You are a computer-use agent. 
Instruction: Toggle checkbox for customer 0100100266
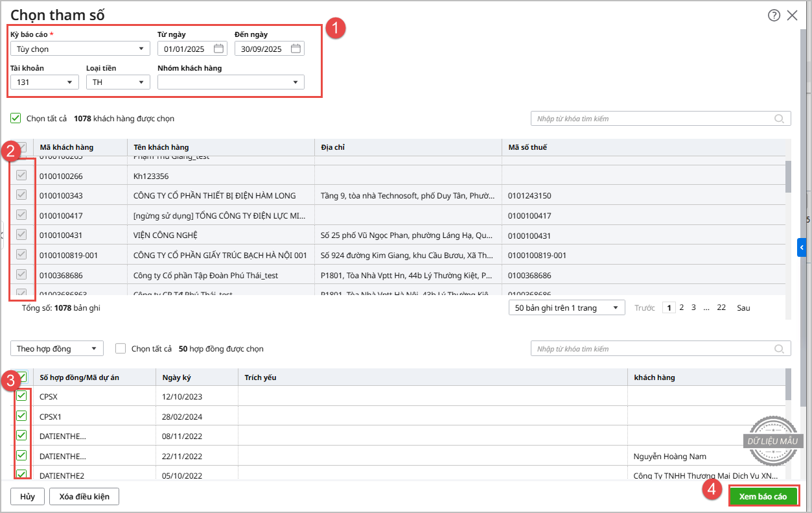pyautogui.click(x=21, y=176)
